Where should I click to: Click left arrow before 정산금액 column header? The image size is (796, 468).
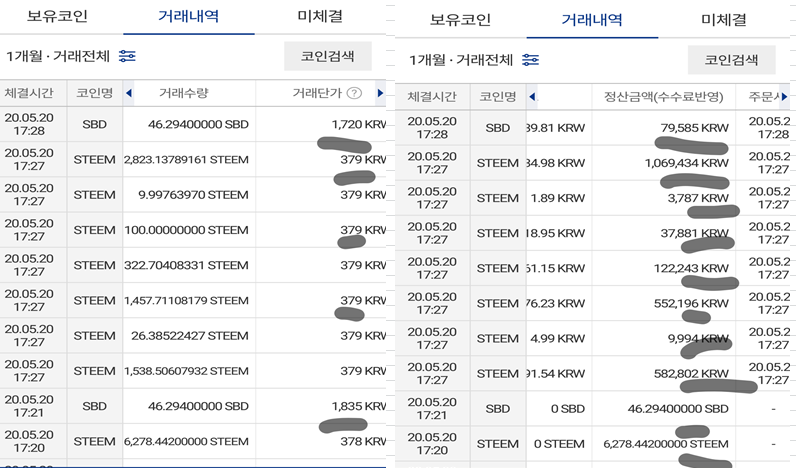point(531,97)
